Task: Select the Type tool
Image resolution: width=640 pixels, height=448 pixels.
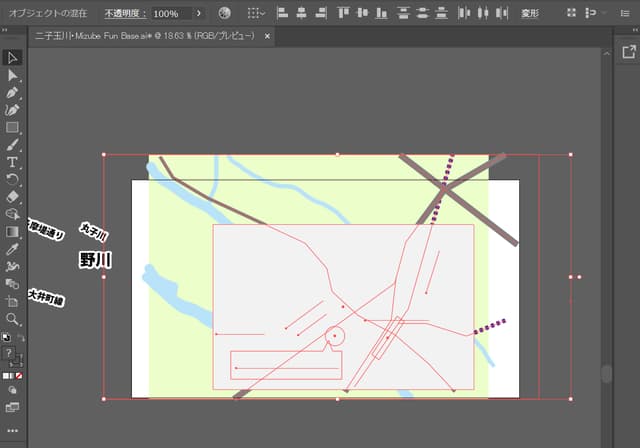Action: (x=12, y=162)
